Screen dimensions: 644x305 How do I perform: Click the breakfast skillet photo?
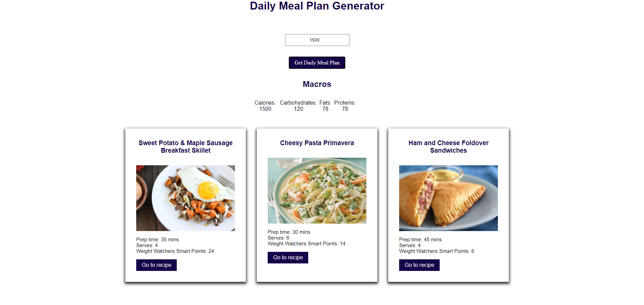tap(186, 198)
